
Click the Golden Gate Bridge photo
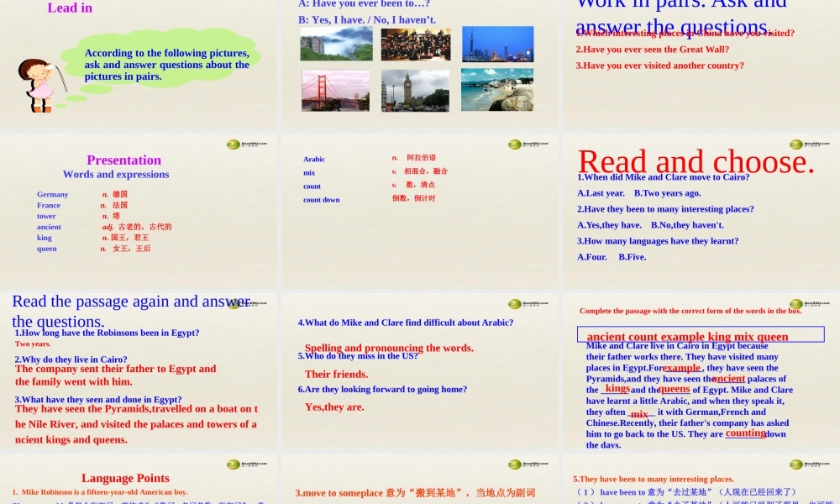coord(335,89)
